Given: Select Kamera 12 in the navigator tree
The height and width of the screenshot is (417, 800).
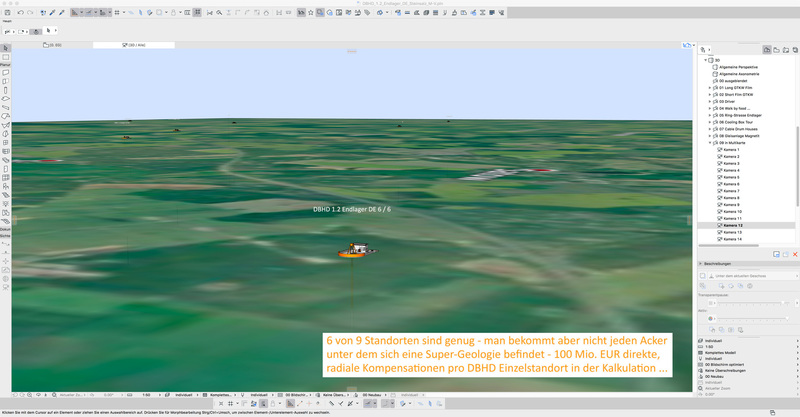Looking at the screenshot, I should click(x=733, y=226).
